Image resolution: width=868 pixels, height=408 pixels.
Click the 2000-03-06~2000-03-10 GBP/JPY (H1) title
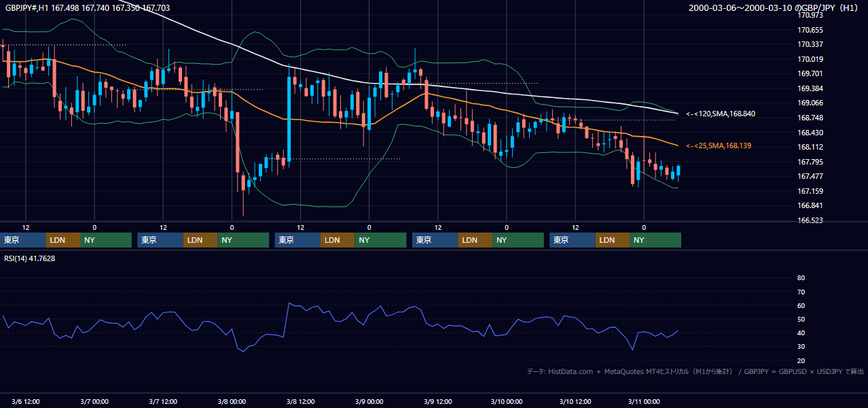(774, 8)
